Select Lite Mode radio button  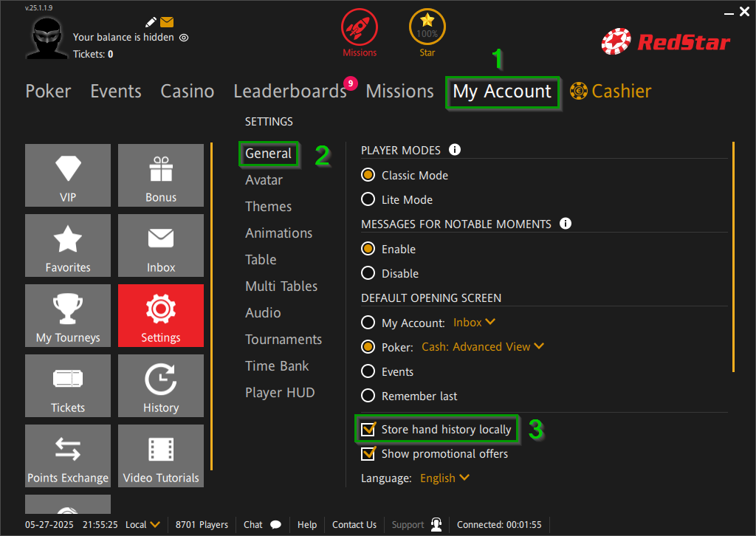(368, 199)
